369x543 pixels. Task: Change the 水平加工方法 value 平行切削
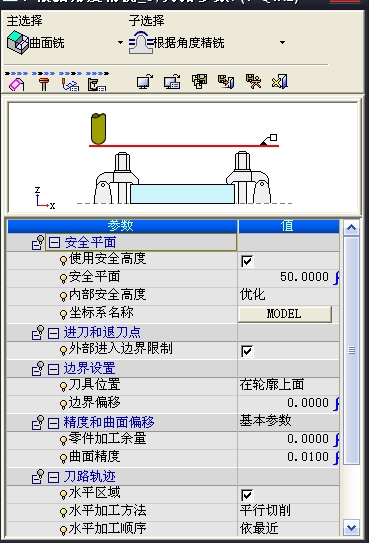pos(288,511)
